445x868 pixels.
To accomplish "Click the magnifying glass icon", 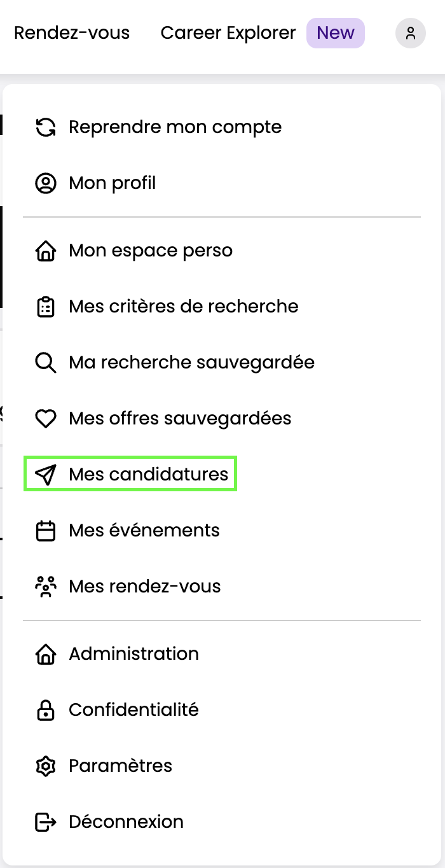I will pyautogui.click(x=46, y=363).
